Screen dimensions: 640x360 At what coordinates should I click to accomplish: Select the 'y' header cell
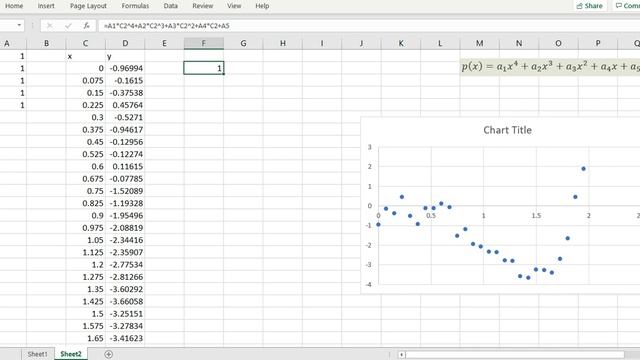(125, 56)
